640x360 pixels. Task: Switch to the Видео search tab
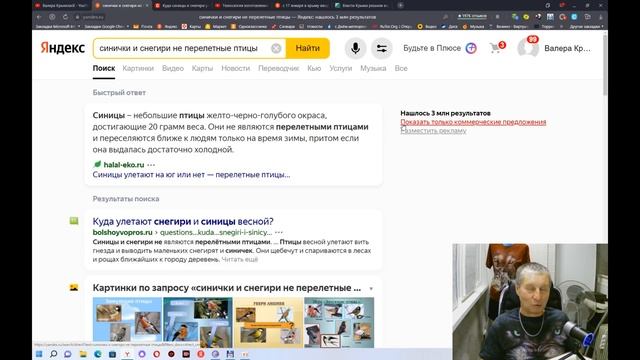(173, 68)
